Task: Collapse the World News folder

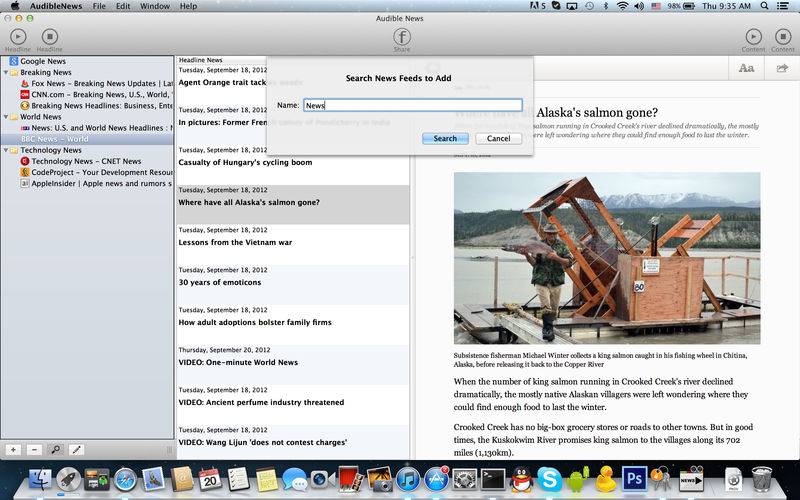Action: (6, 117)
